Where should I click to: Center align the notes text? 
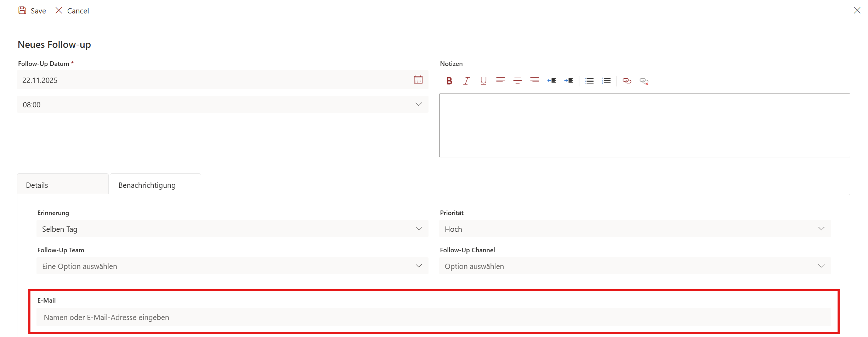(517, 81)
